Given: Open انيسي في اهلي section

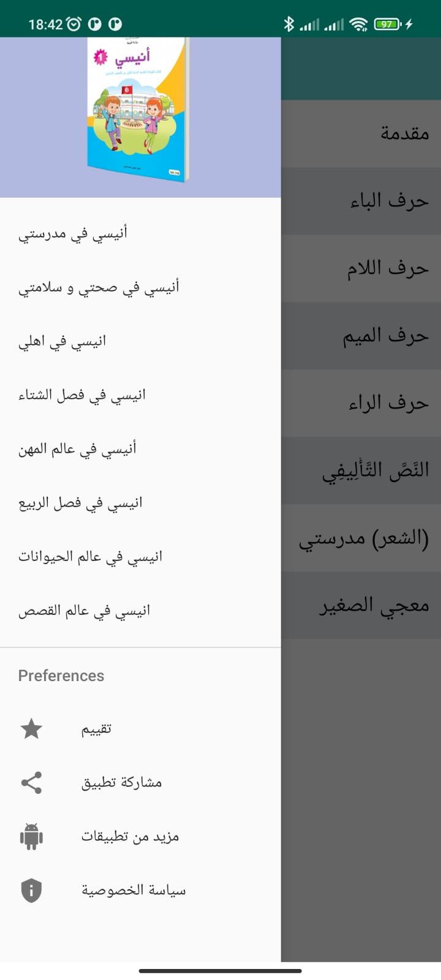Looking at the screenshot, I should (140, 340).
